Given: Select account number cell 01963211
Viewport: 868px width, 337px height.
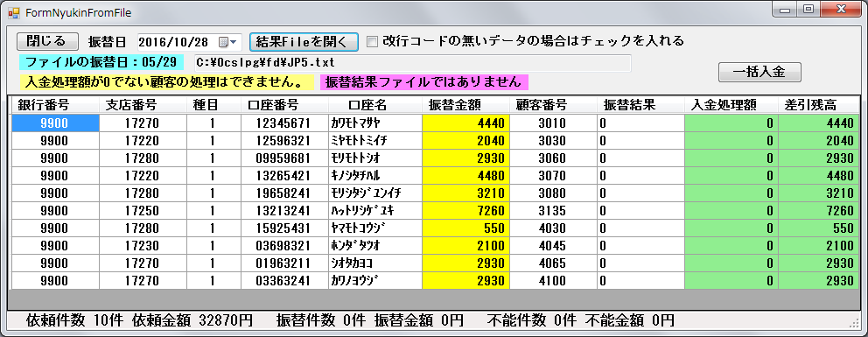Looking at the screenshot, I should click(x=284, y=263).
